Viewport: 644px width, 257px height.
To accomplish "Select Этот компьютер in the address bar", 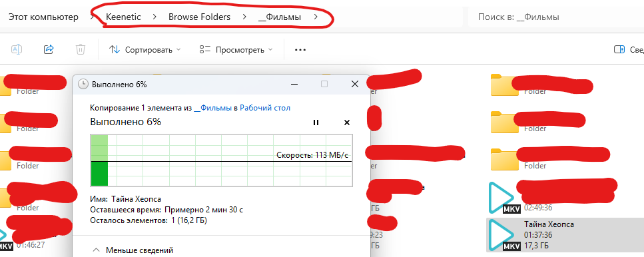I will 43,17.
